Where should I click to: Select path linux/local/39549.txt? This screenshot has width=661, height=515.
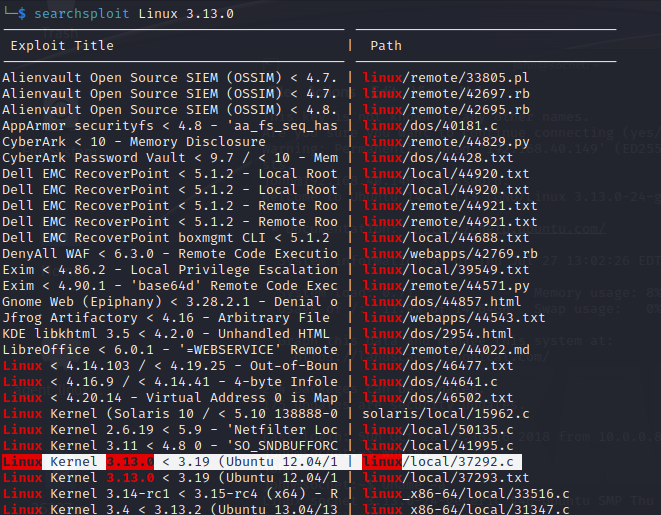tap(446, 270)
